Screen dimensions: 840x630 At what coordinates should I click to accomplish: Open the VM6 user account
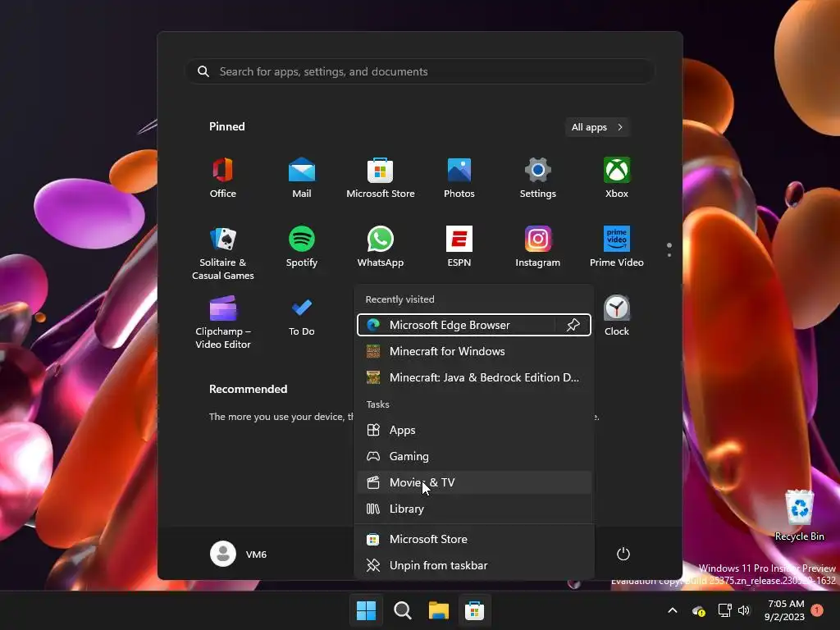(x=239, y=554)
